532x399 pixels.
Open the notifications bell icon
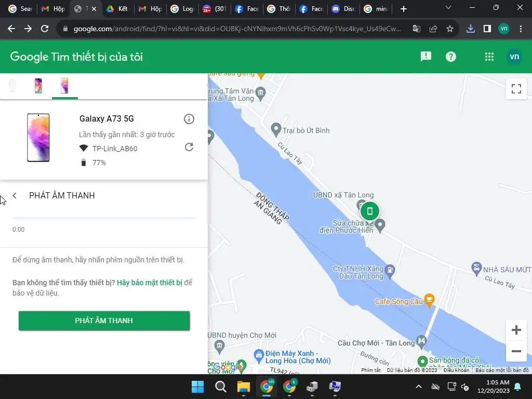pyautogui.click(x=518, y=387)
